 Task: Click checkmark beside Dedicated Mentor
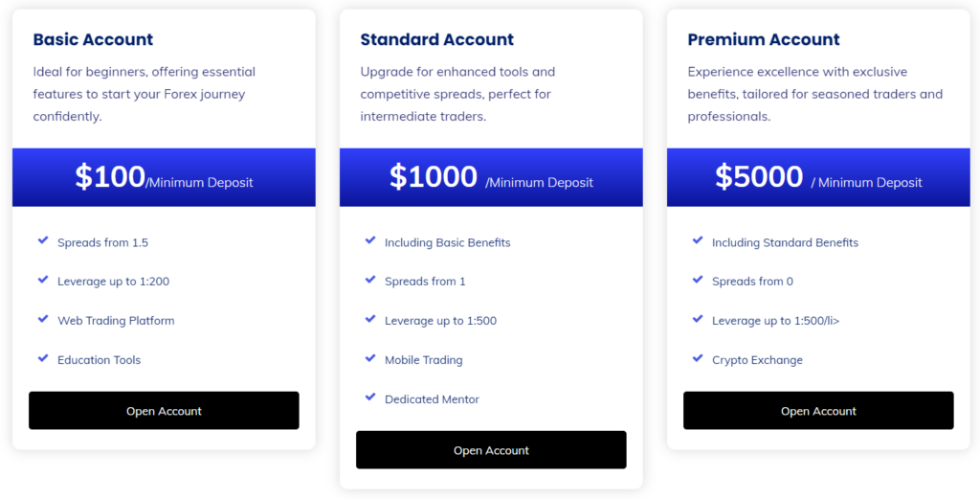[x=370, y=398]
